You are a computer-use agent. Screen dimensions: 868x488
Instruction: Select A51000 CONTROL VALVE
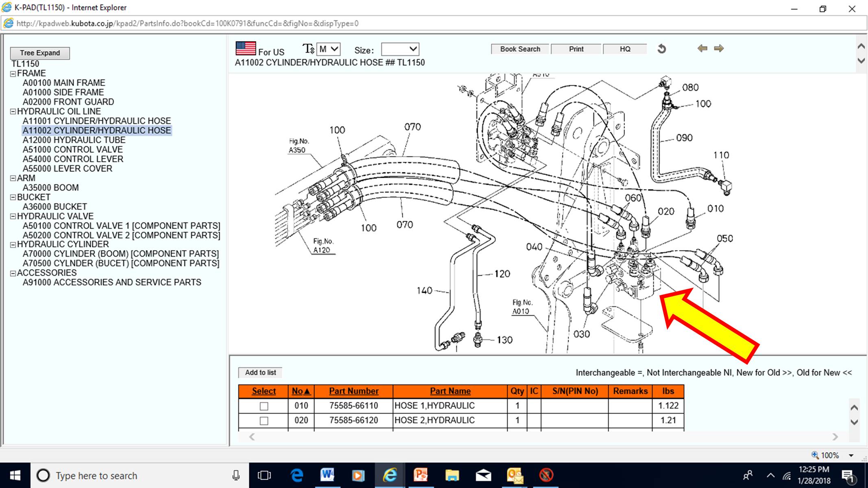[73, 150]
